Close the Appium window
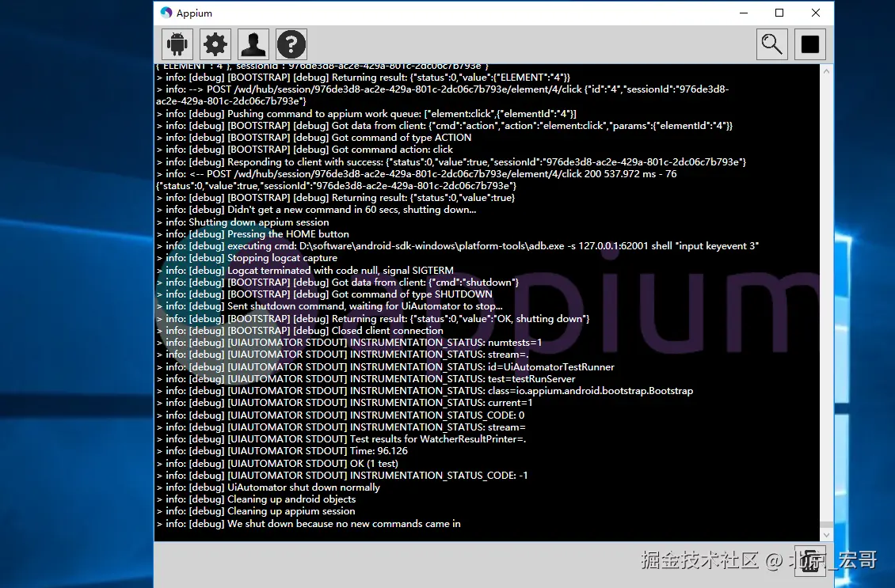 click(x=816, y=13)
